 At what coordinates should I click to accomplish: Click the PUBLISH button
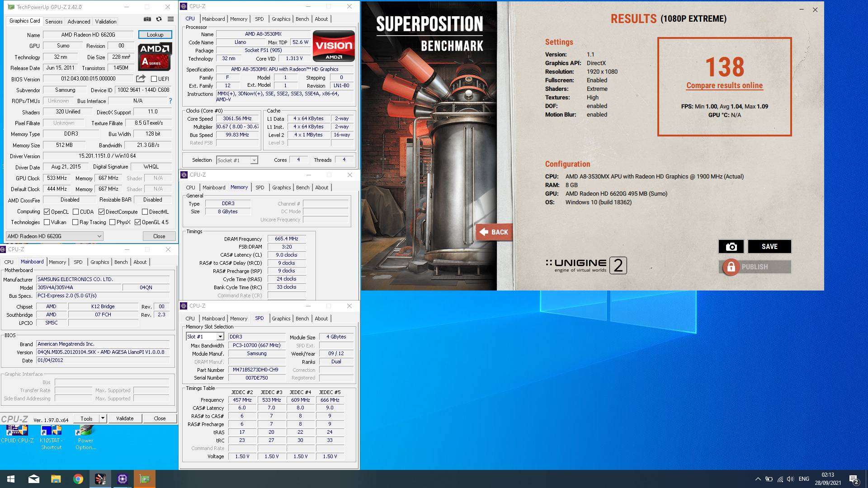tap(755, 267)
